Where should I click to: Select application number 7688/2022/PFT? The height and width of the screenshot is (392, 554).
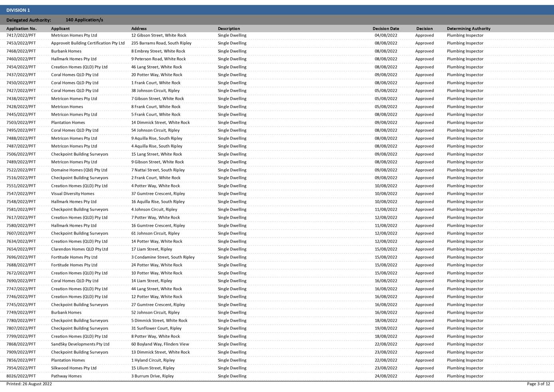(21, 265)
